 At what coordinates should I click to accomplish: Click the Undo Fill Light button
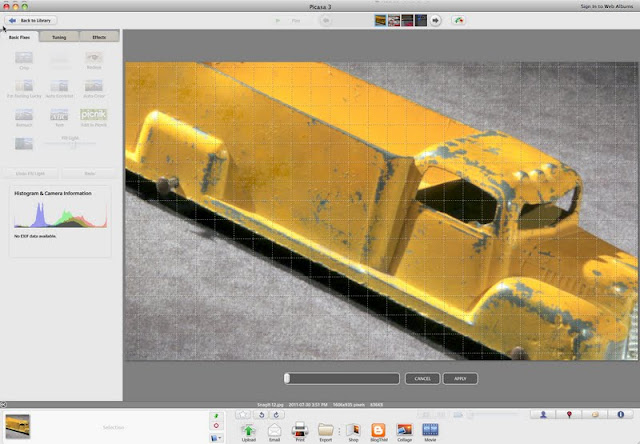(30, 173)
